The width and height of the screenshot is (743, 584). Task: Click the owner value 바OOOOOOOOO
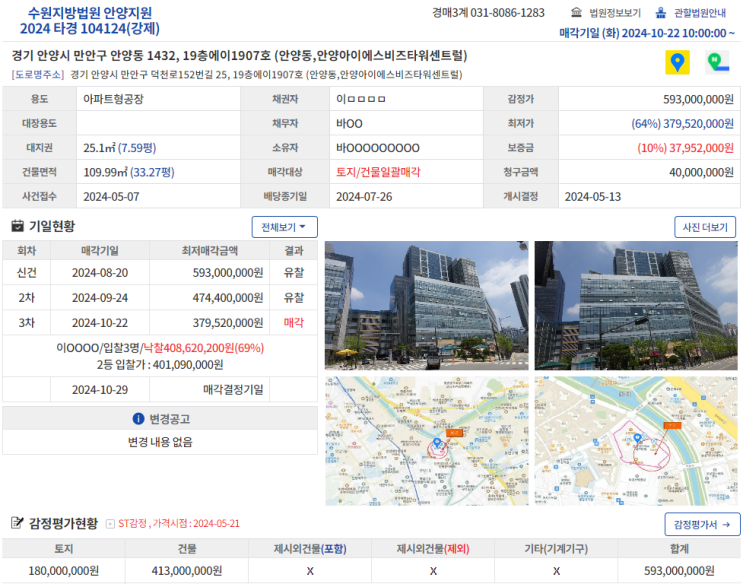378,148
